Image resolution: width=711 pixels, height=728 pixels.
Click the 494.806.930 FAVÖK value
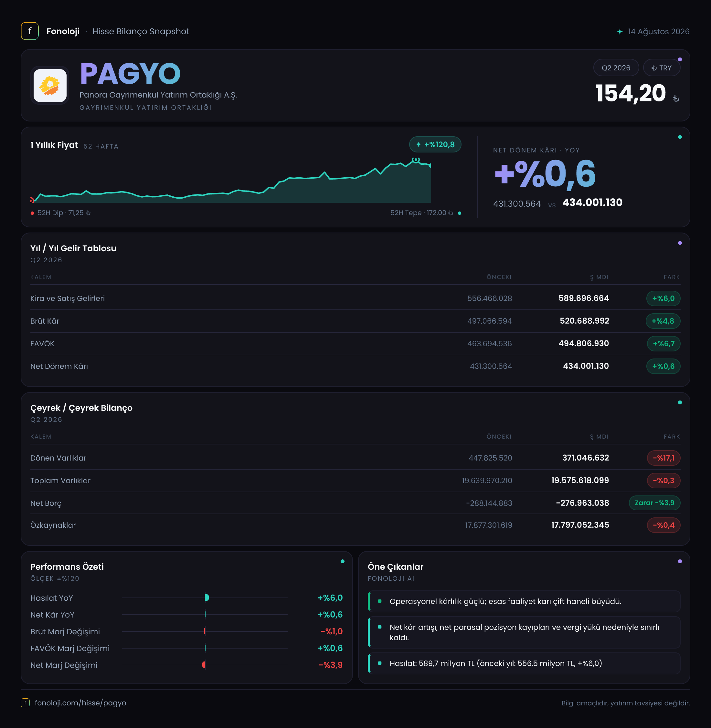pyautogui.click(x=584, y=343)
